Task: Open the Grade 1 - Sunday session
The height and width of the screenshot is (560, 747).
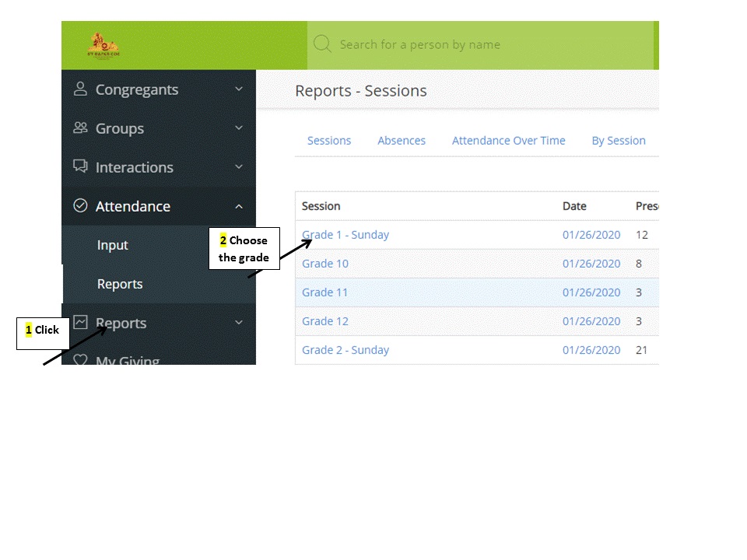Action: pos(345,235)
